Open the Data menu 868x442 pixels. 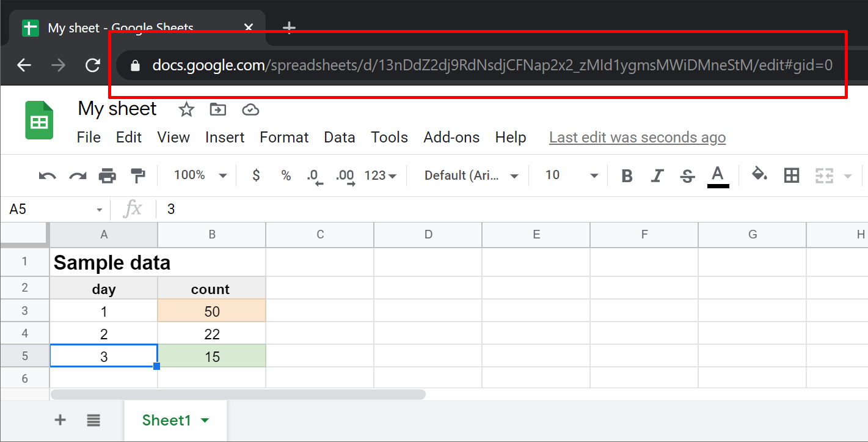pos(340,138)
